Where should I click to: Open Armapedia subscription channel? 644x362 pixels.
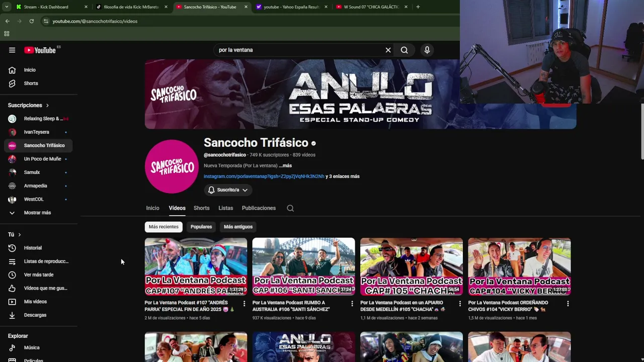(38, 186)
